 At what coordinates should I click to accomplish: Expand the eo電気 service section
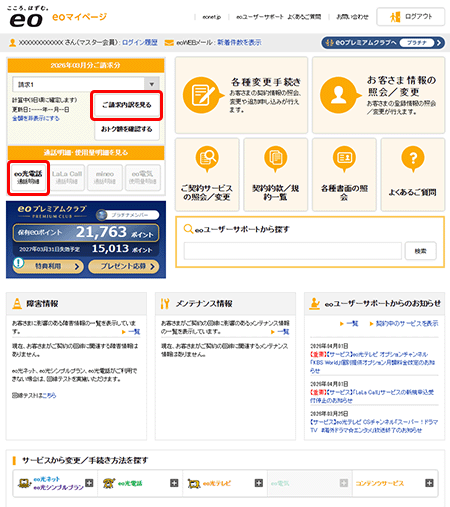(344, 483)
